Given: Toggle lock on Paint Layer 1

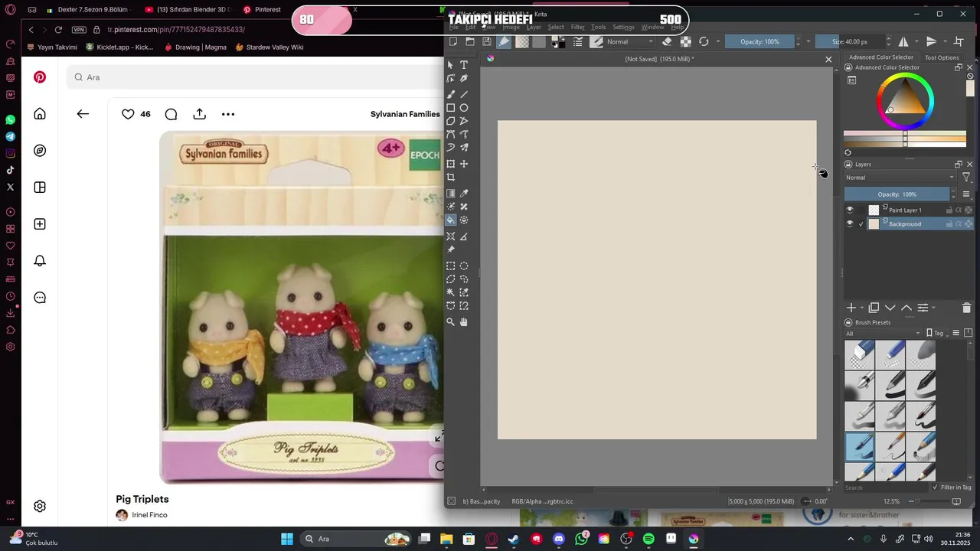Looking at the screenshot, I should pos(949,210).
